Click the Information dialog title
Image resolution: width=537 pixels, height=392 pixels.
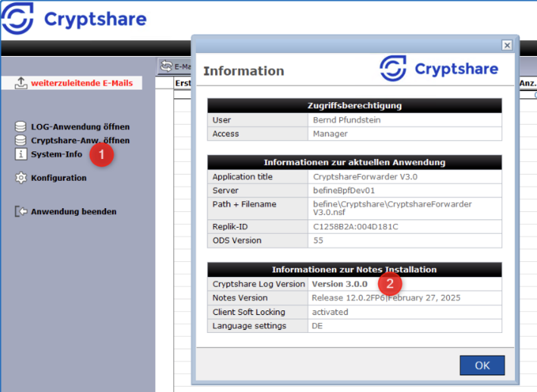243,71
